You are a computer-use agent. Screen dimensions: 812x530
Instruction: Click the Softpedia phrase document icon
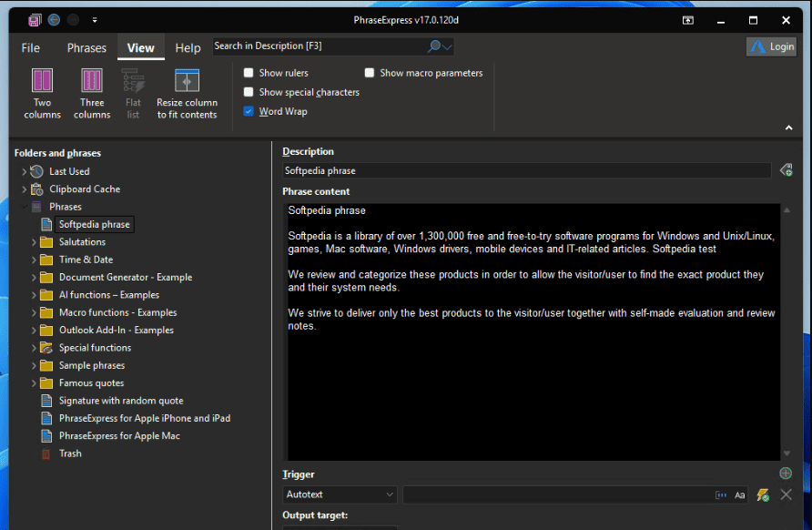pos(46,224)
